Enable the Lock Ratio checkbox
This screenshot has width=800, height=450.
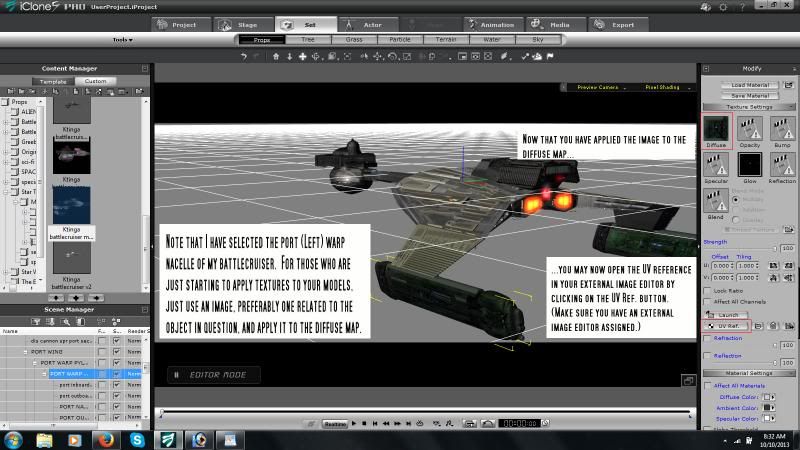coord(707,291)
